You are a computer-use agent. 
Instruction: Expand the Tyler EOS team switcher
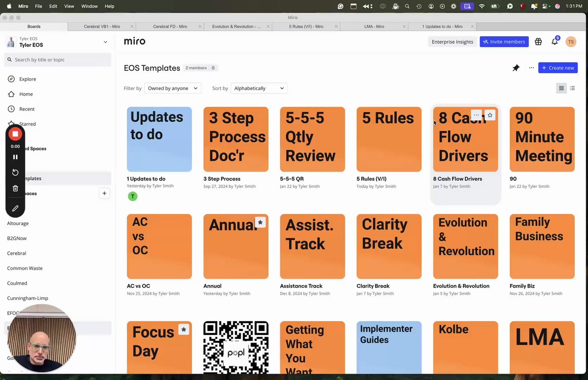pyautogui.click(x=105, y=42)
